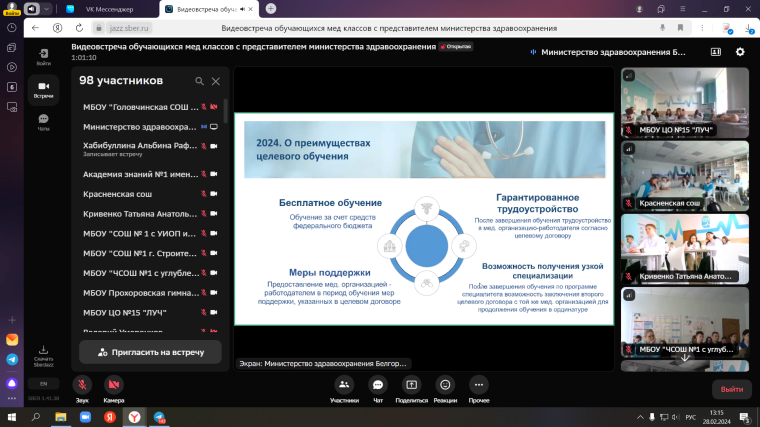Click camera-off icon for МБОУ "Головчинская СОШ
Screen dimensions: 760x427
click(214, 107)
